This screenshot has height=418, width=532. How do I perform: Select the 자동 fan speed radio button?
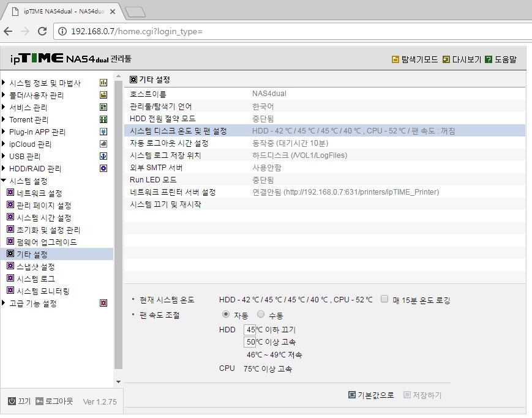[x=226, y=314]
